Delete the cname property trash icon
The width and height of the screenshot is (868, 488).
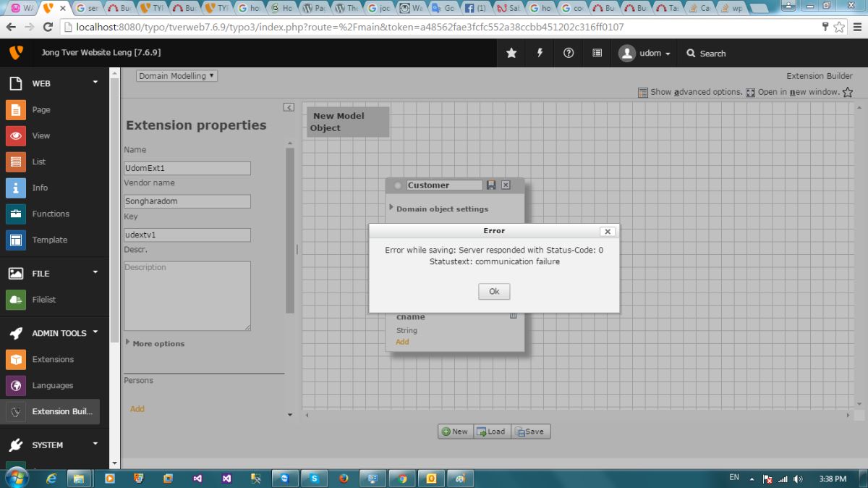click(x=513, y=316)
